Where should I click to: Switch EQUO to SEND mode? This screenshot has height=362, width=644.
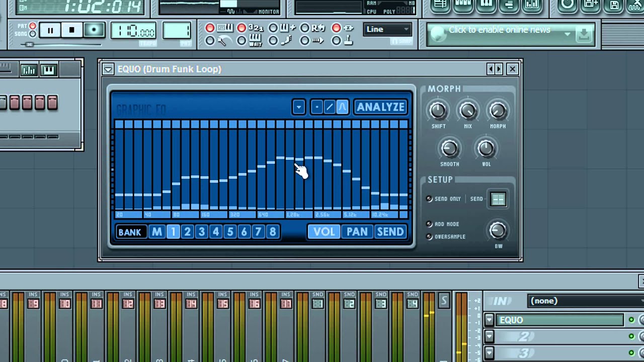[390, 232]
